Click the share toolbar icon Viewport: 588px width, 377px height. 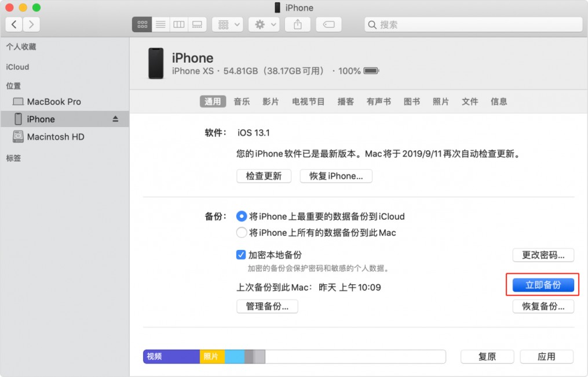(x=298, y=24)
